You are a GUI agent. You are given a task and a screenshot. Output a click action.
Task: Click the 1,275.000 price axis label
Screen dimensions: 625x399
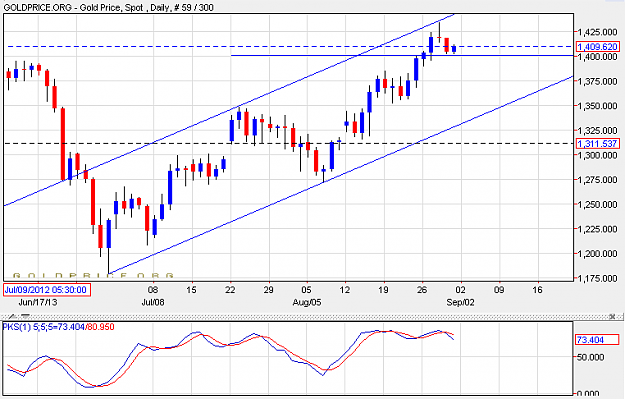(597, 180)
